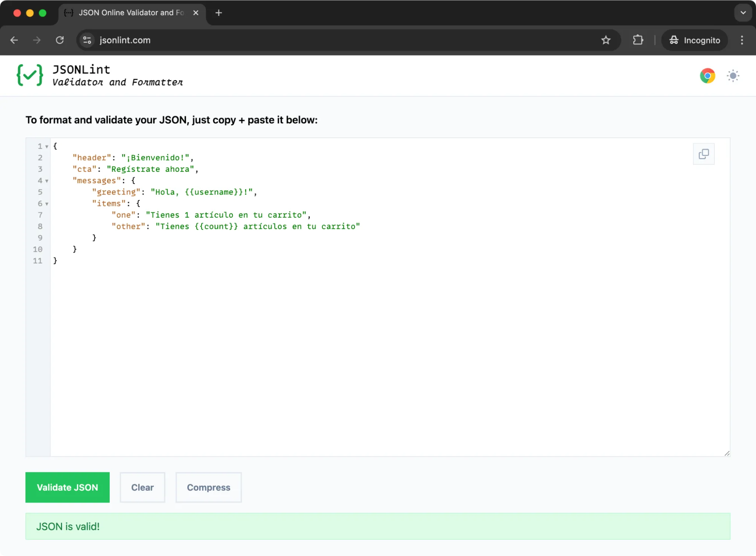Open a new browser tab
756x556 pixels.
click(219, 12)
